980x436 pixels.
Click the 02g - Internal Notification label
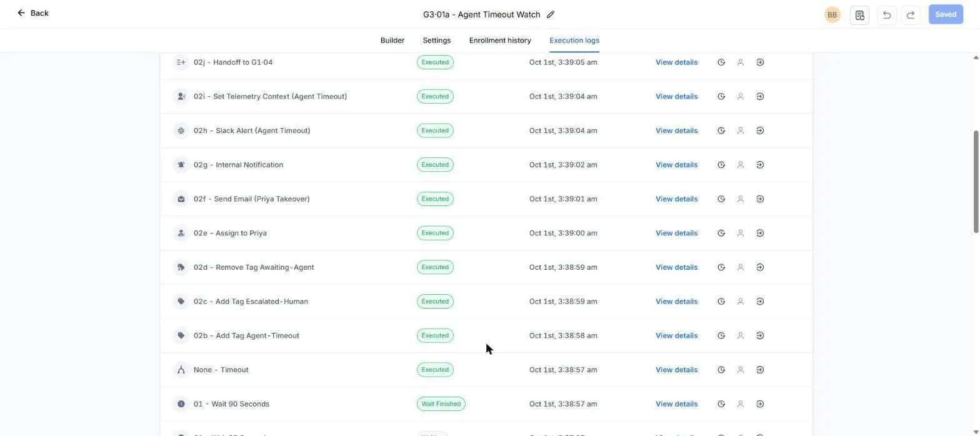(x=238, y=165)
